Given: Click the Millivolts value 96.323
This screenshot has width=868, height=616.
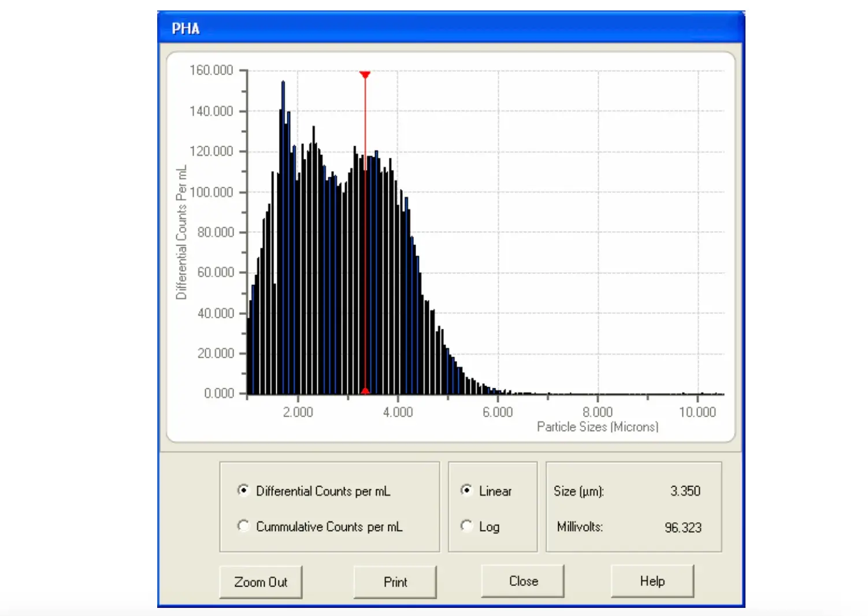Looking at the screenshot, I should [683, 528].
